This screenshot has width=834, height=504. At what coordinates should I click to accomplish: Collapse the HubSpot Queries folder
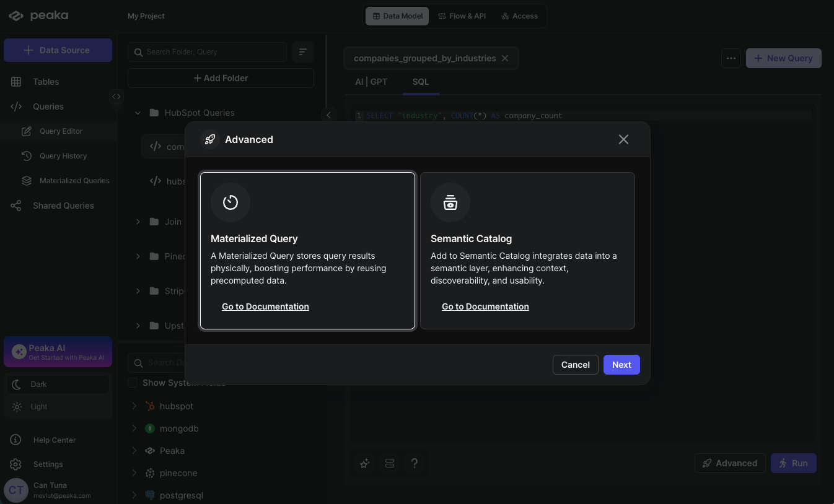(138, 113)
